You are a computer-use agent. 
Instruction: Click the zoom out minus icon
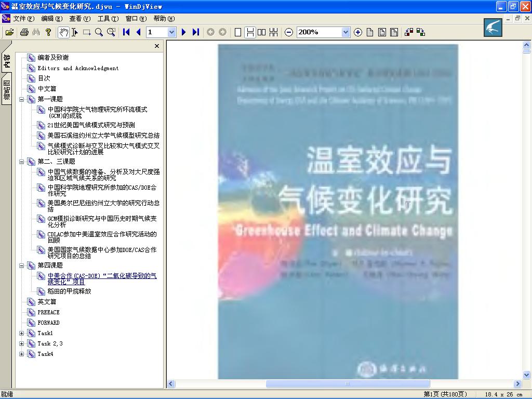[x=289, y=32]
